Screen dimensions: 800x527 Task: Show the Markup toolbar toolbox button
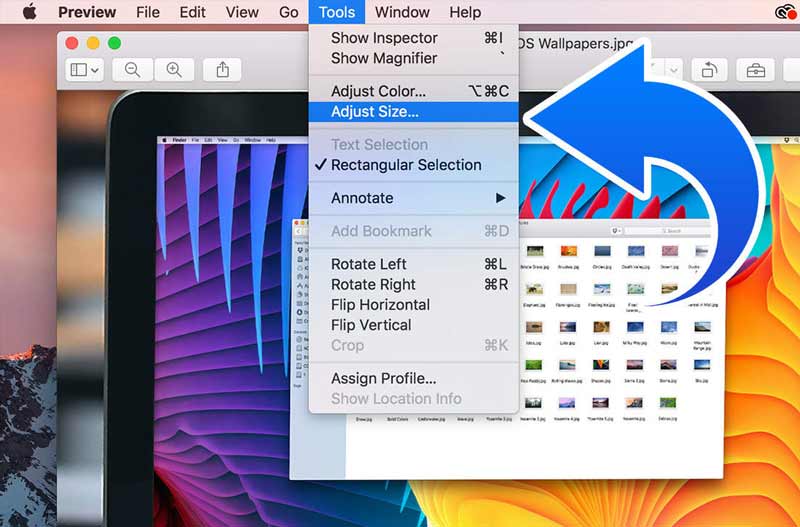(756, 70)
